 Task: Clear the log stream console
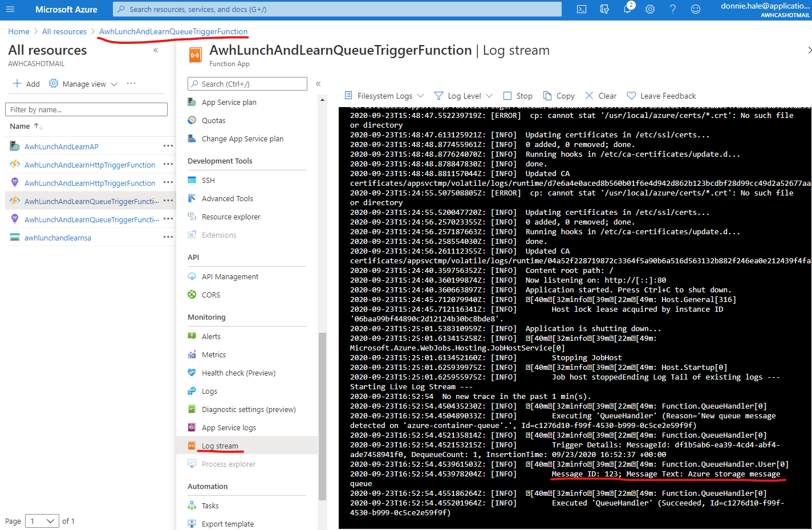600,96
